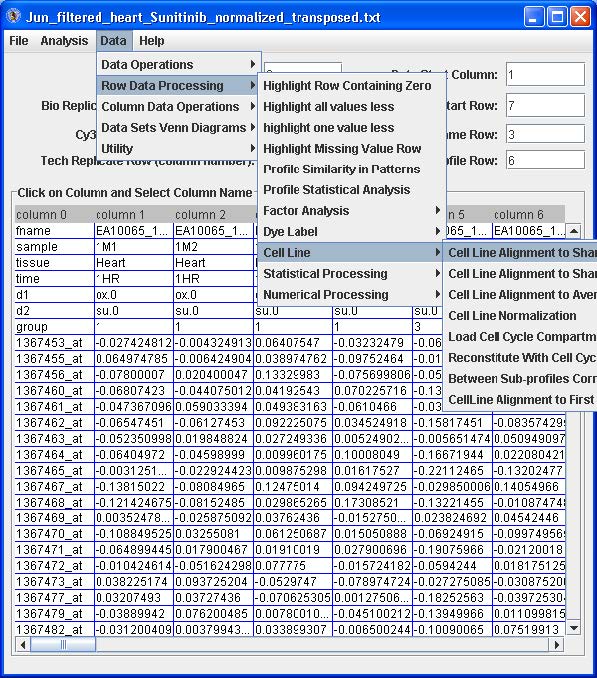Select row 1367469_at label

54,518
